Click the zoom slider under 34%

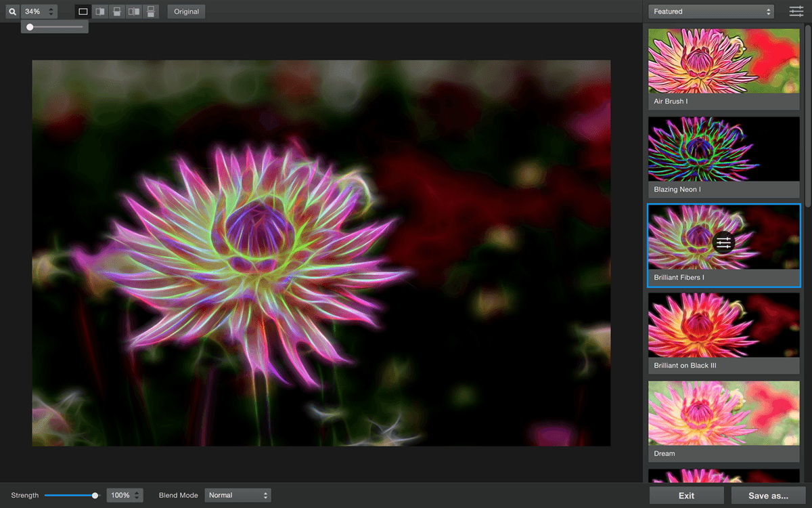[54, 27]
